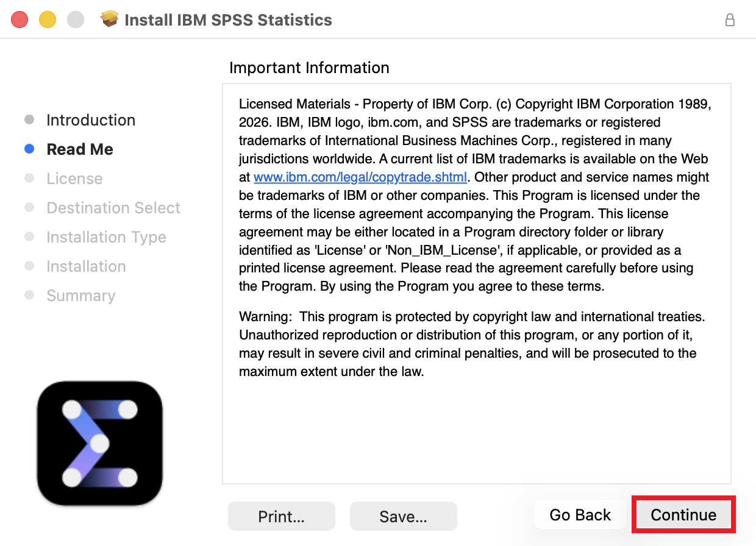The image size is (756, 546).
Task: Click the SPSS Statistics sigma logo
Action: pyautogui.click(x=99, y=443)
